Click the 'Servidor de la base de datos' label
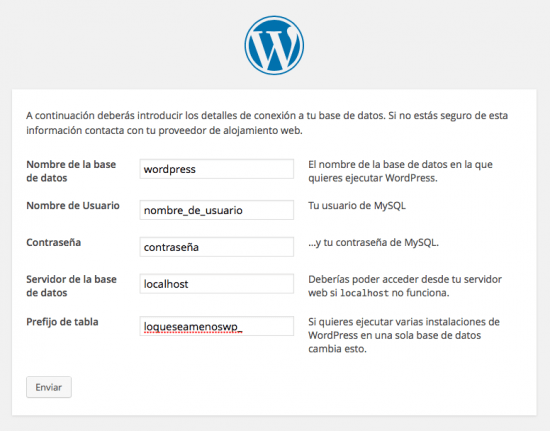 pyautogui.click(x=72, y=286)
